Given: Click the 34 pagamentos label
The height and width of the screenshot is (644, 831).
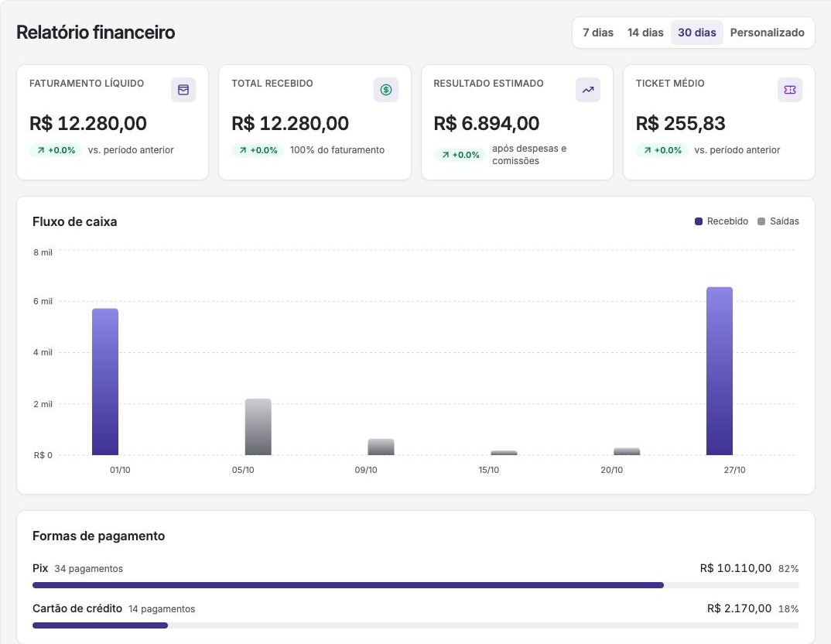Looking at the screenshot, I should pyautogui.click(x=88, y=569).
